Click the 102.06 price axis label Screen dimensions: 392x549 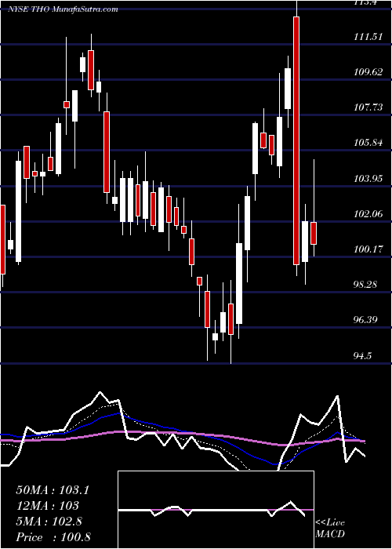tap(368, 213)
